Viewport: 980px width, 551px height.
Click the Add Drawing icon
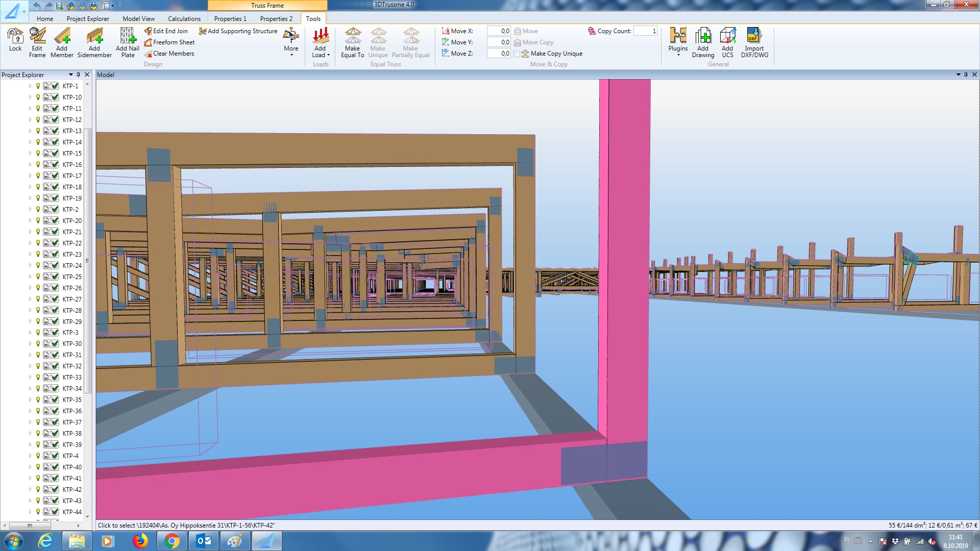click(x=703, y=36)
